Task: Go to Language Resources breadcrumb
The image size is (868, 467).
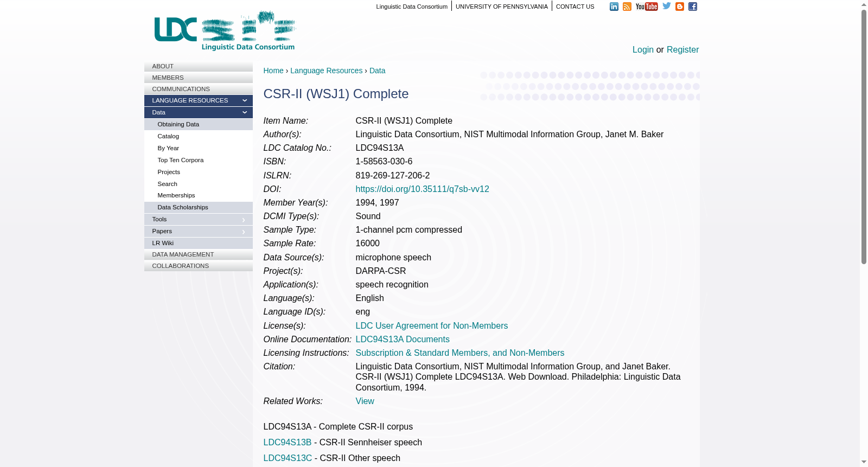Action: 326,71
